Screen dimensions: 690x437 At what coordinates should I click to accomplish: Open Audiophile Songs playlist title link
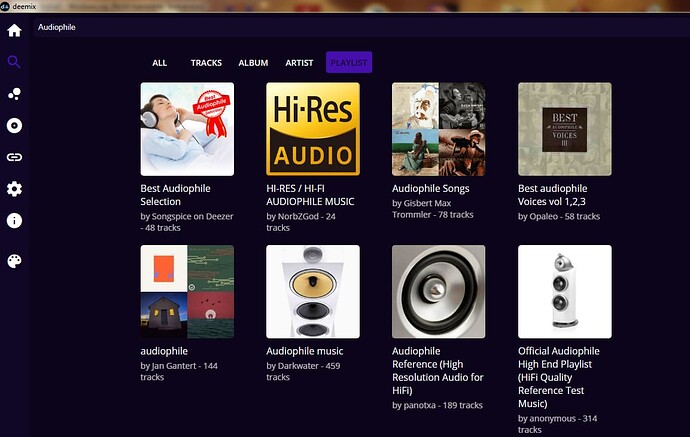[x=430, y=188]
